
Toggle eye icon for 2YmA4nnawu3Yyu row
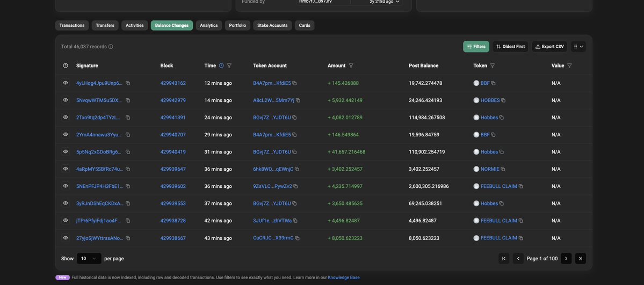(66, 135)
